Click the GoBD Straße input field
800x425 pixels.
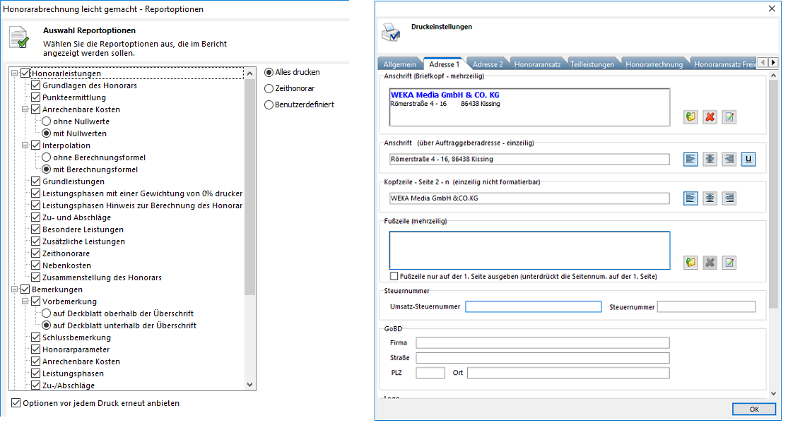tap(542, 358)
